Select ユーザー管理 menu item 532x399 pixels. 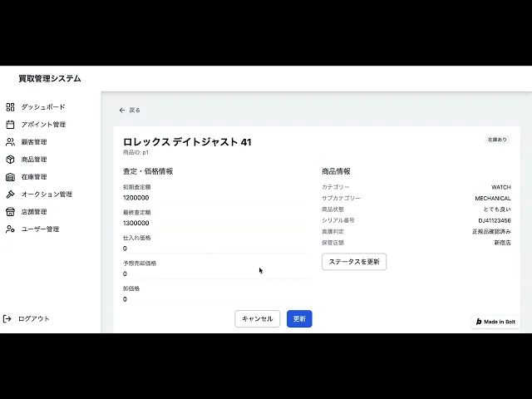(41, 229)
